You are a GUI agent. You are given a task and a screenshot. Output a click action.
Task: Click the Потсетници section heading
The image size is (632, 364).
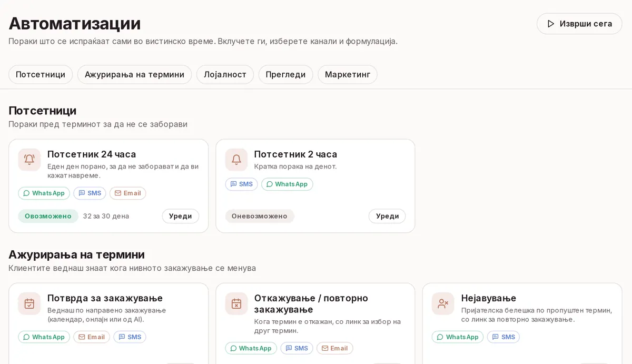(x=43, y=111)
